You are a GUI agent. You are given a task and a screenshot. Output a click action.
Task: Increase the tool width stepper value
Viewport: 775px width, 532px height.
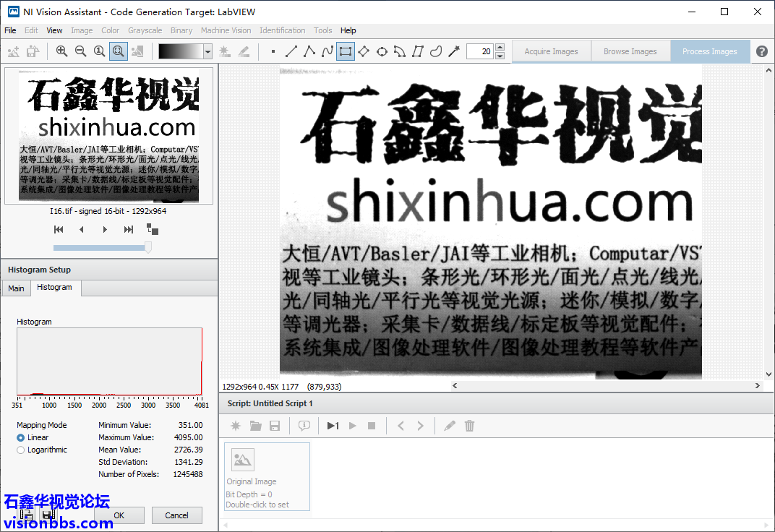(499, 48)
